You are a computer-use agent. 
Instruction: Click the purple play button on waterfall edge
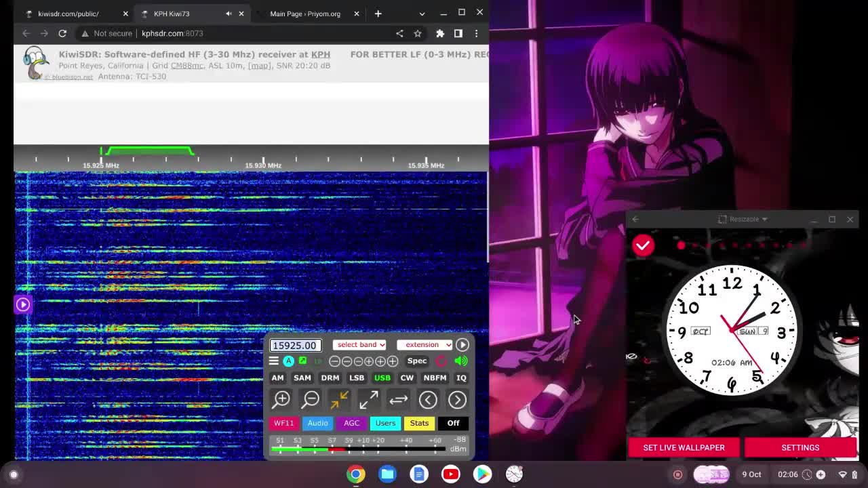click(23, 304)
